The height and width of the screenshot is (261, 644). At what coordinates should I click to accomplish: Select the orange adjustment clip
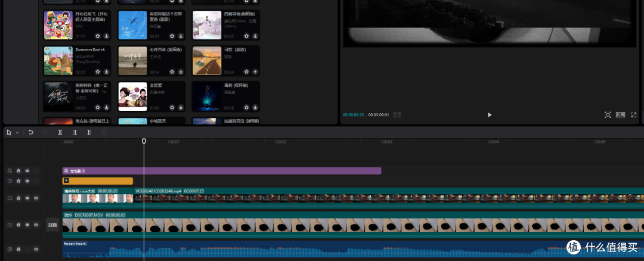click(x=98, y=181)
